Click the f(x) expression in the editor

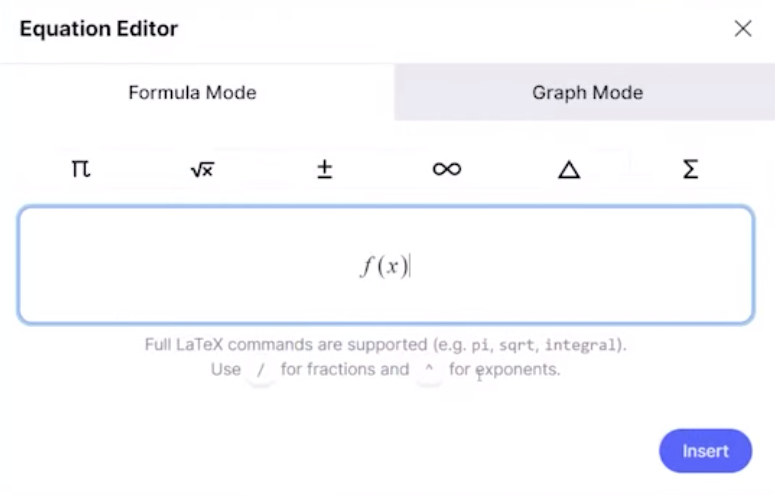(384, 266)
